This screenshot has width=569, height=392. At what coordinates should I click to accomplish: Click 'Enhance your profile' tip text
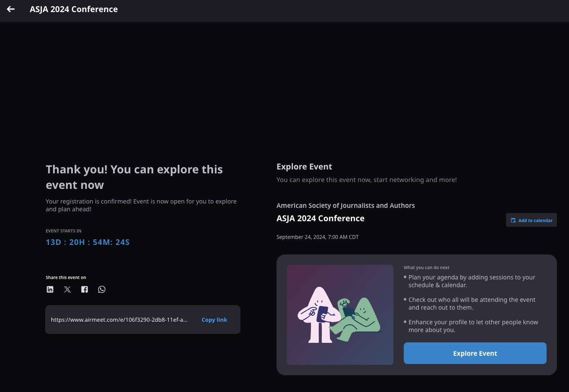tap(473, 326)
